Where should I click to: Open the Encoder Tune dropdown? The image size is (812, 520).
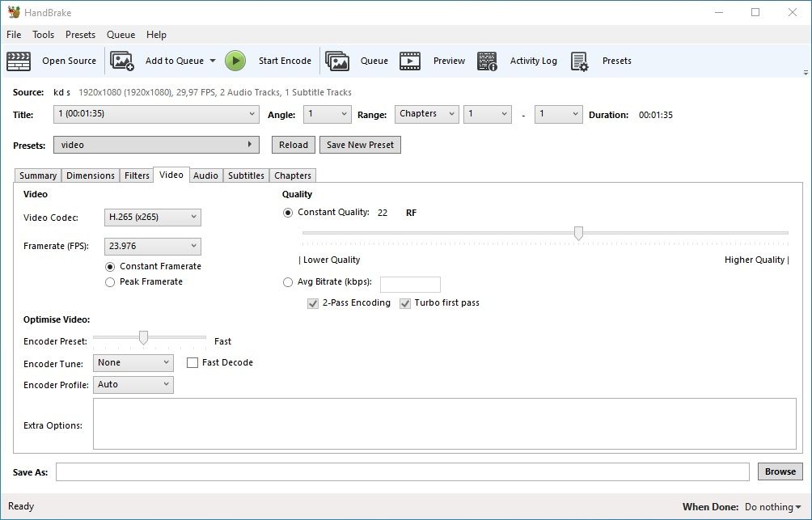click(133, 362)
